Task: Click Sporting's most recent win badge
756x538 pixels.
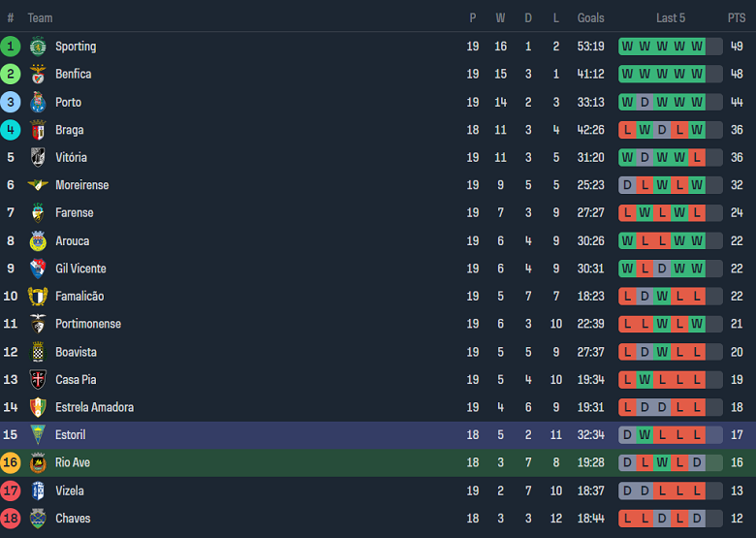Action: 697,46
